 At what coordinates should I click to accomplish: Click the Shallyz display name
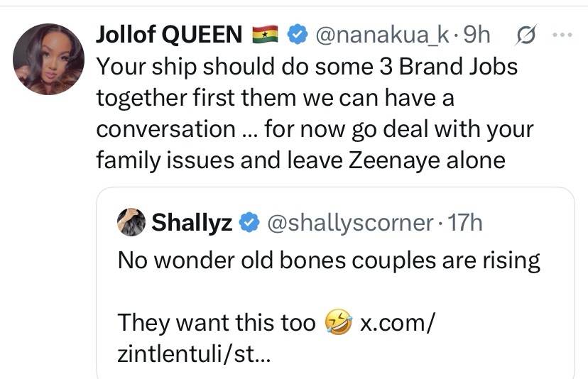pos(192,223)
